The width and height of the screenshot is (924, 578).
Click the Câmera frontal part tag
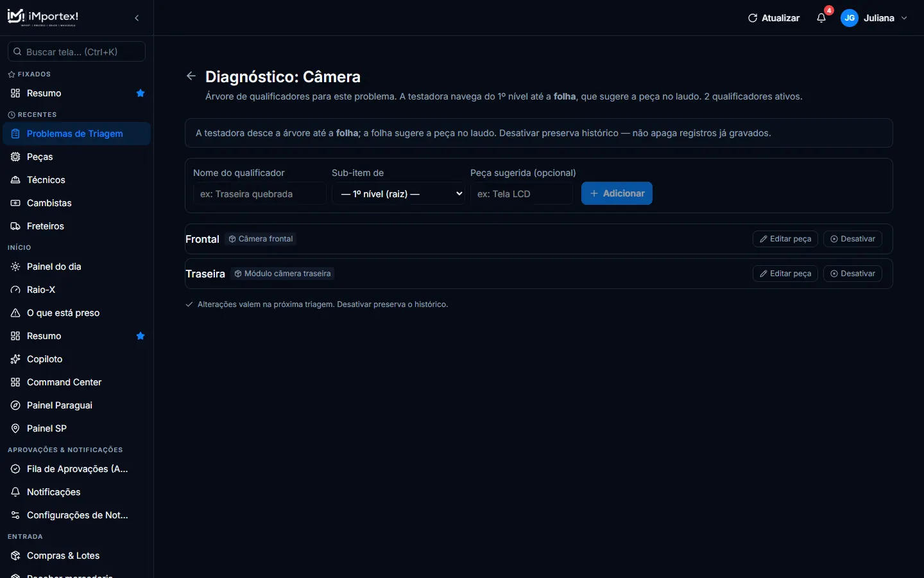[x=261, y=239]
